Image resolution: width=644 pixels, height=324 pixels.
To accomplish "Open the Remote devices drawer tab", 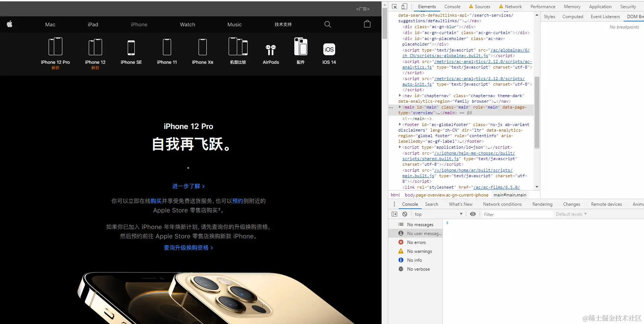I will tap(606, 204).
